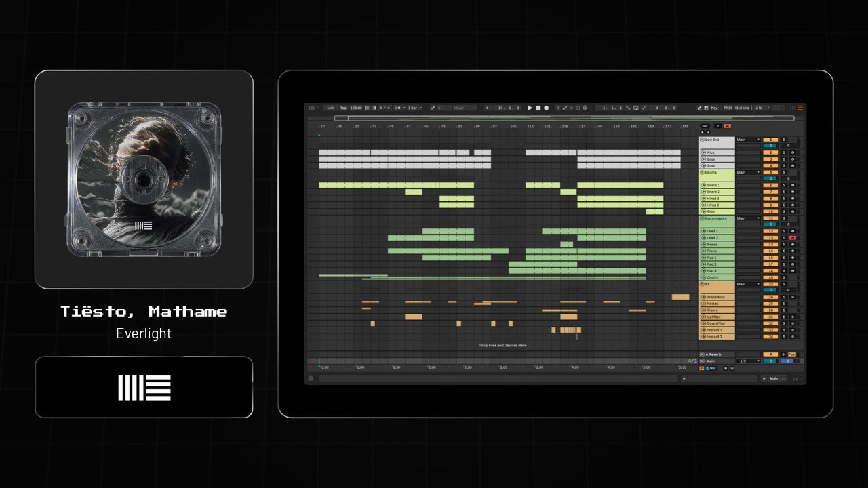Image resolution: width=868 pixels, height=488 pixels.
Task: Unfold the Piano track
Action: click(x=704, y=251)
